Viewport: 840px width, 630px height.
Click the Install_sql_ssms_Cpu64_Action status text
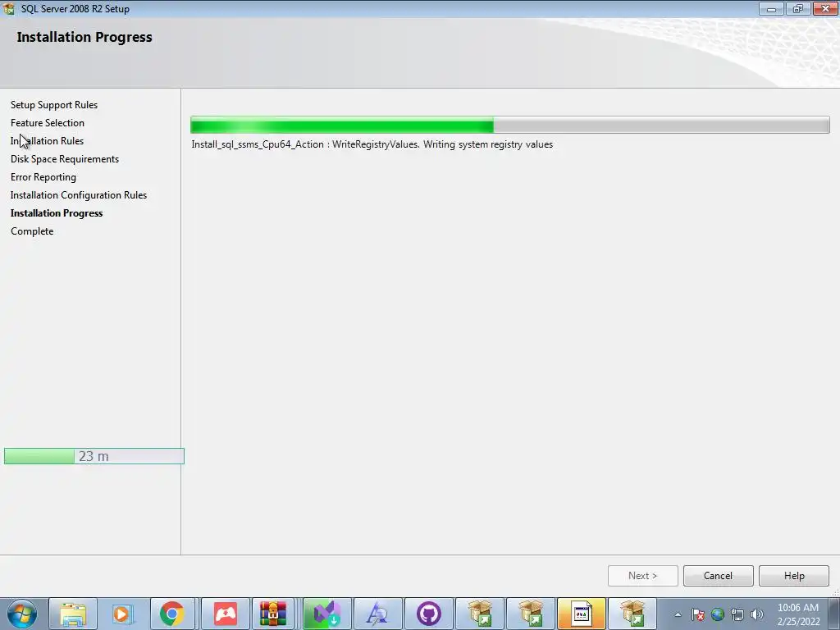tap(372, 144)
